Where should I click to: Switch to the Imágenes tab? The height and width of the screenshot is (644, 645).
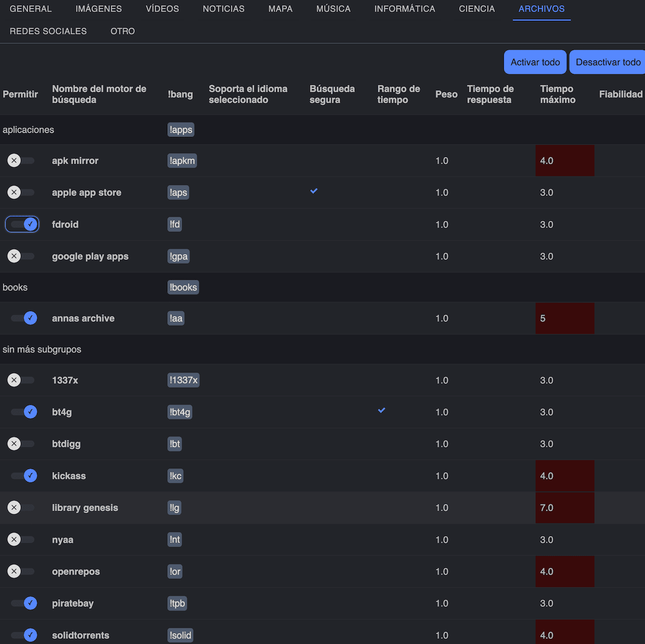tap(98, 9)
